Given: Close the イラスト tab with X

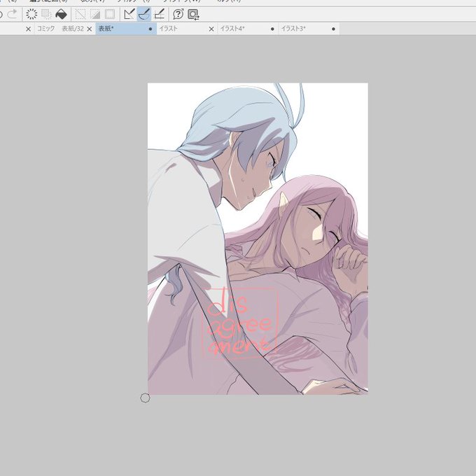Looking at the screenshot, I should point(211,29).
